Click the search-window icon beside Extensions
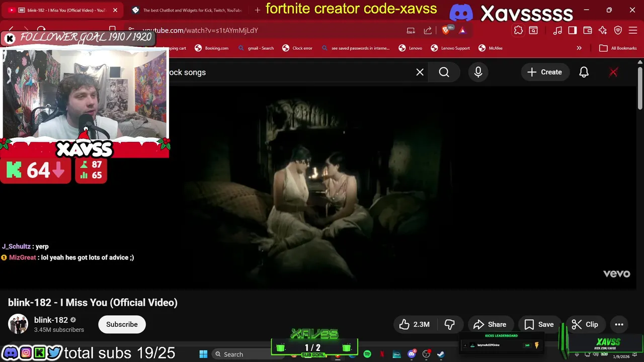Viewport: 644px width, 362px height. point(533,30)
